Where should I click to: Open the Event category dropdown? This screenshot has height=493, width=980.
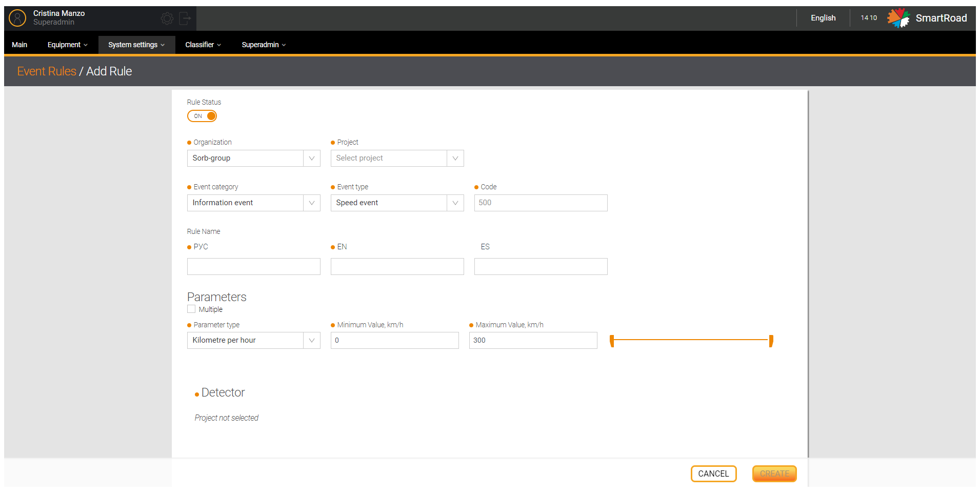(254, 203)
